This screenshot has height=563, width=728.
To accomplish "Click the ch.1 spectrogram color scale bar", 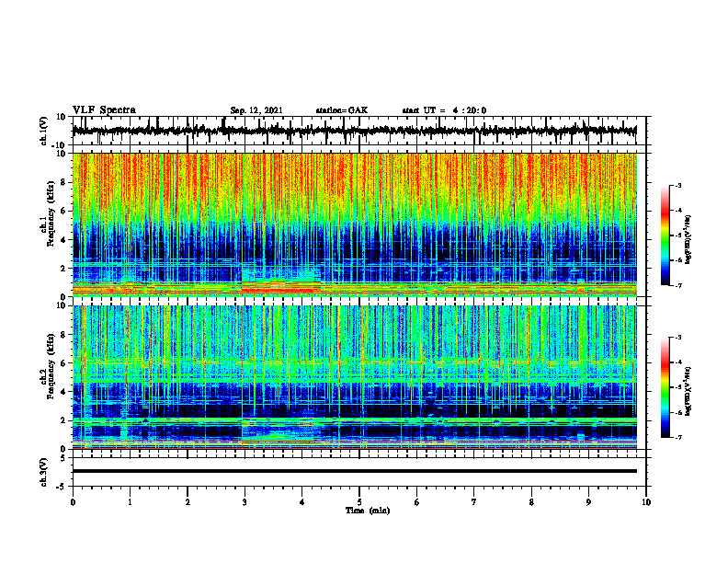I will (x=665, y=236).
